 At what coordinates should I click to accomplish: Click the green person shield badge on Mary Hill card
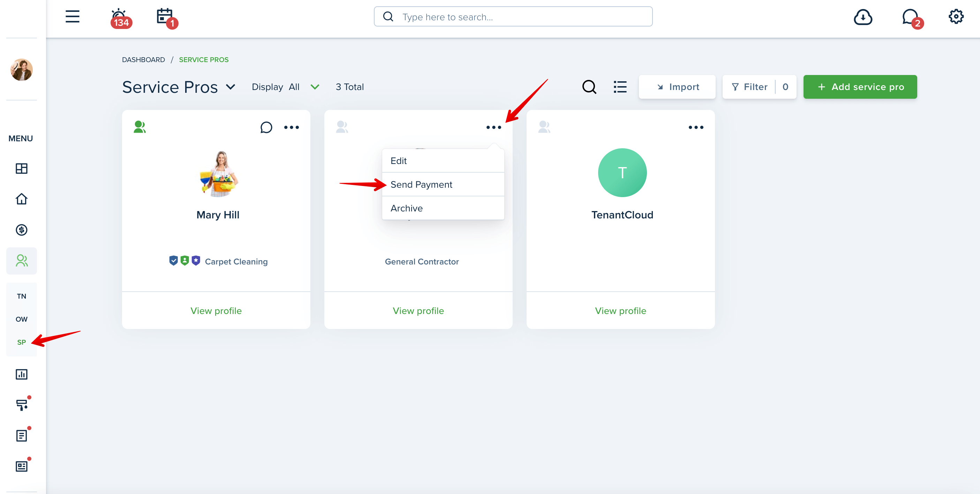[x=184, y=261]
